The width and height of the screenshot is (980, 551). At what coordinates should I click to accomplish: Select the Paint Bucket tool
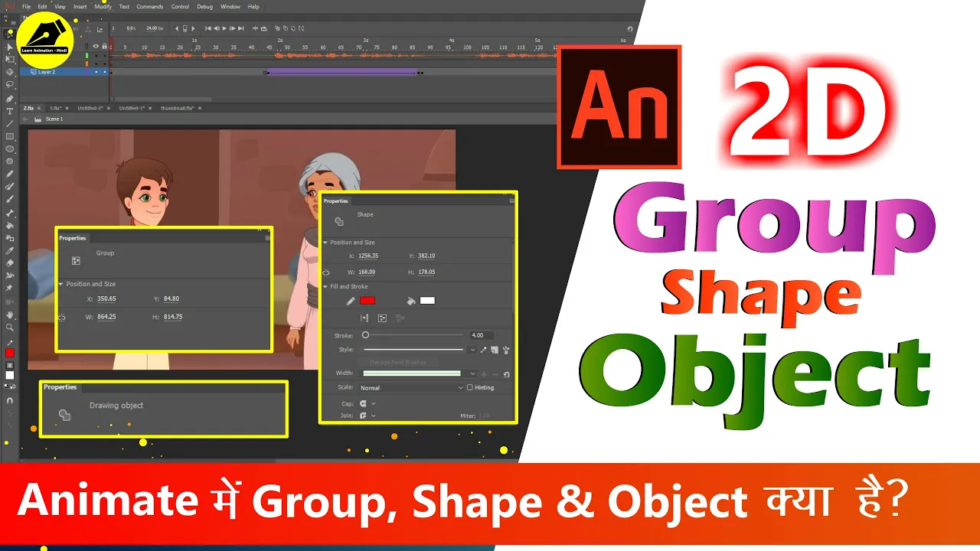10,225
